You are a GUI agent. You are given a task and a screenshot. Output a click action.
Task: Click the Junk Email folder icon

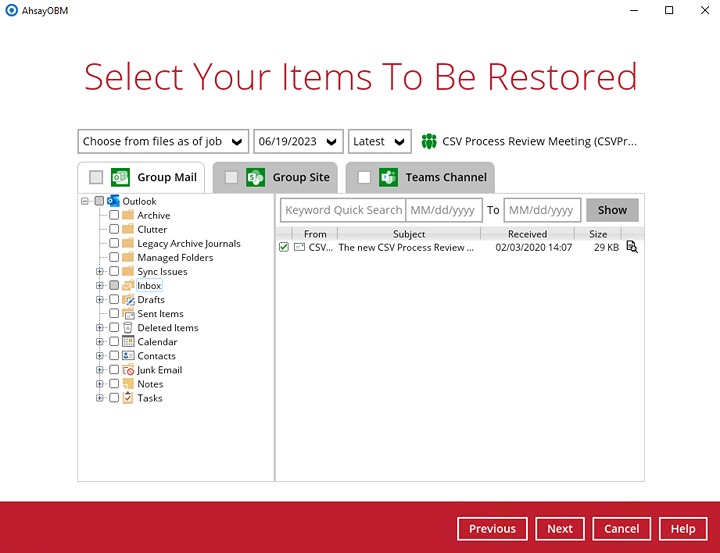pos(128,370)
